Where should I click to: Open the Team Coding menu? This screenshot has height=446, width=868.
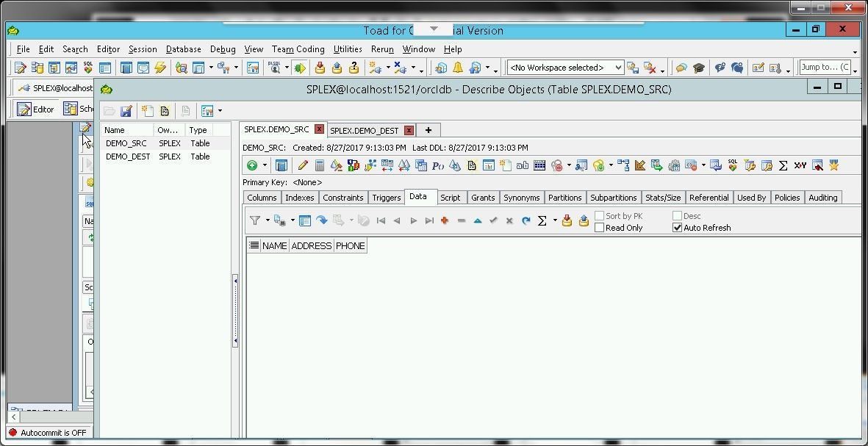point(298,49)
